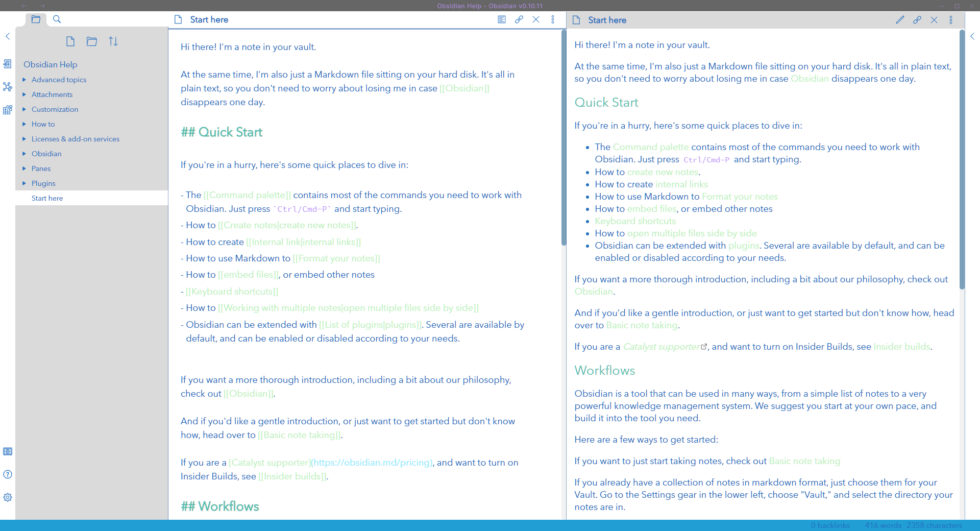Follow the open multiple files side by side link
The height and width of the screenshot is (531, 980).
tap(692, 233)
